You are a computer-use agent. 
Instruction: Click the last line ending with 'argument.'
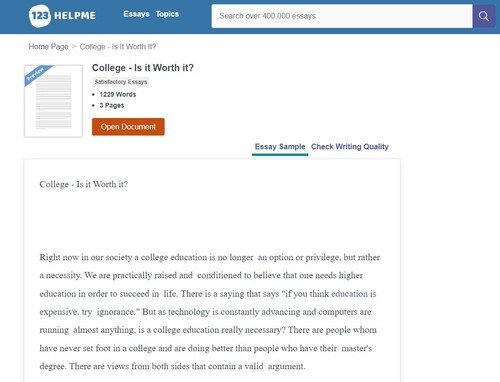tap(172, 366)
